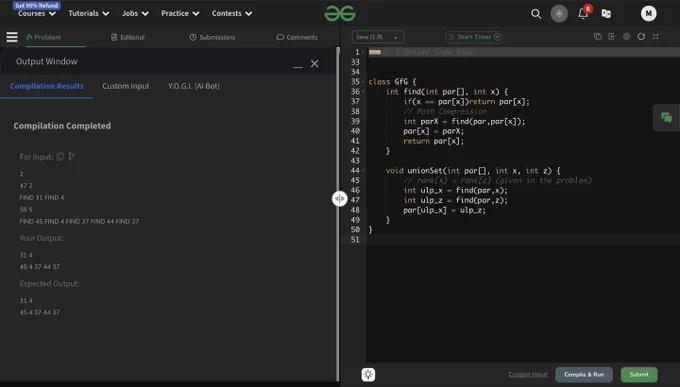Toggle the light/dark theme button in header
This screenshot has height=387, width=680.
tap(559, 14)
